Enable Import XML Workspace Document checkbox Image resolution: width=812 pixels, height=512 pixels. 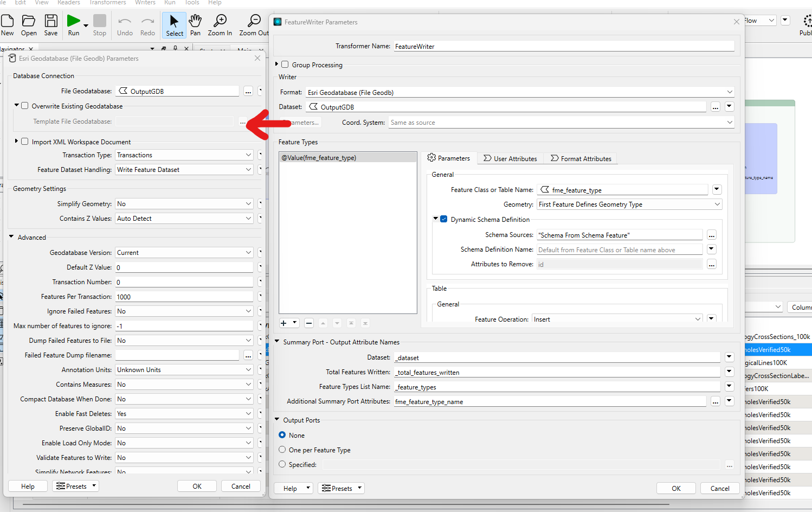tap(25, 142)
